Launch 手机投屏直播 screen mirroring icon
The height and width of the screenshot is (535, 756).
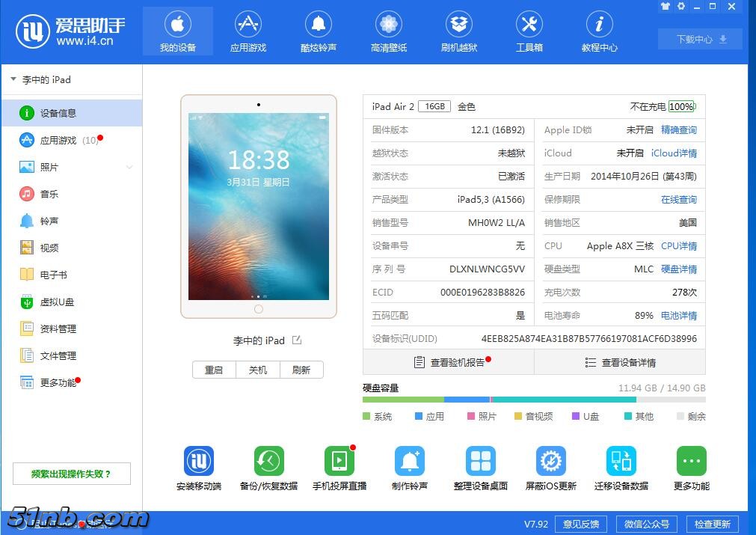coord(339,461)
